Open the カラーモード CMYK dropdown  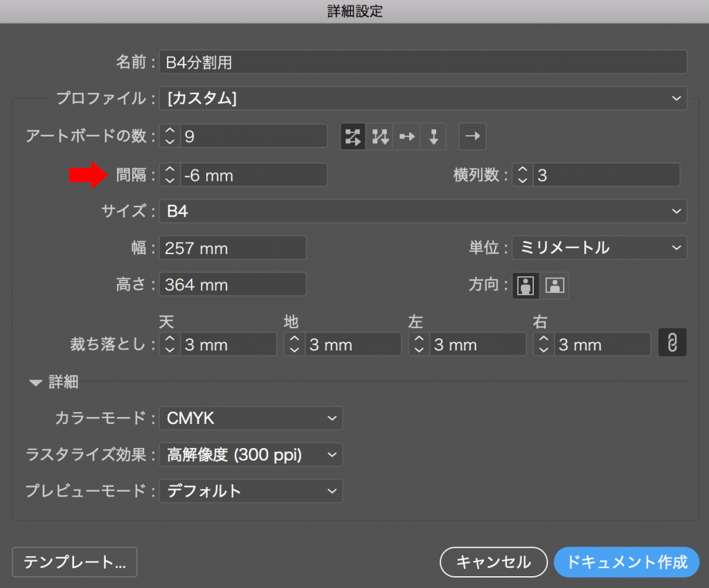pos(251,418)
